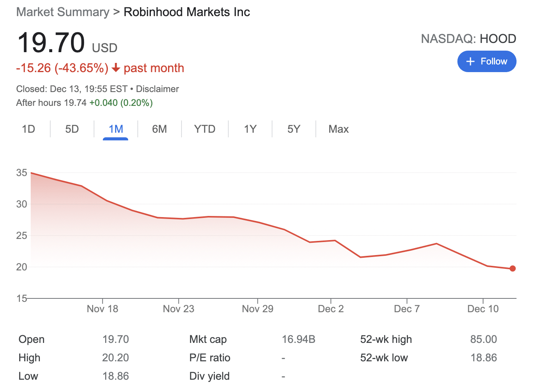Click the After hours 19.74 text
Screen dimensions: 538x392
[51, 103]
